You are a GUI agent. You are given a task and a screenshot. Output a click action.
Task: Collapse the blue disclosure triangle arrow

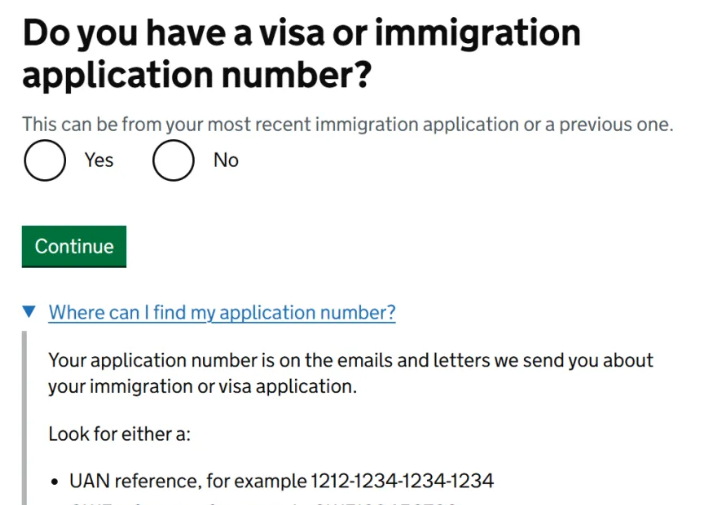point(29,312)
